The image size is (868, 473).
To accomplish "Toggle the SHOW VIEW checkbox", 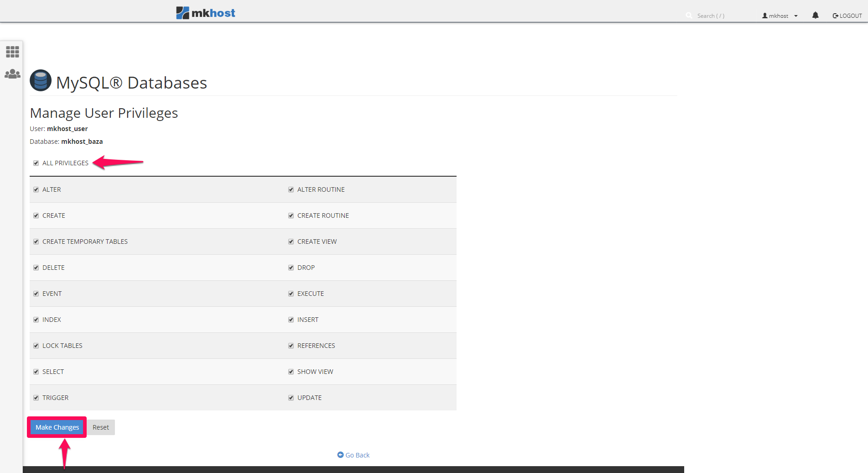I will pos(291,372).
